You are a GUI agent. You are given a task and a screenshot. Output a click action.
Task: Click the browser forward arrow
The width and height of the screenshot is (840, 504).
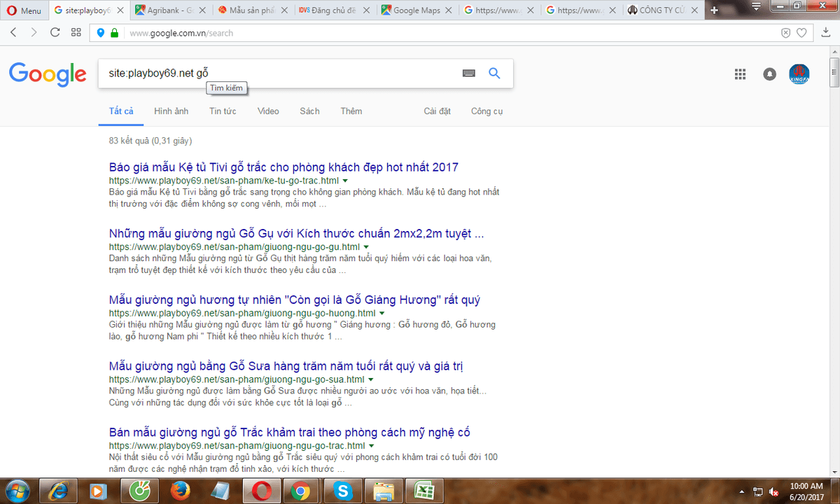coord(34,33)
